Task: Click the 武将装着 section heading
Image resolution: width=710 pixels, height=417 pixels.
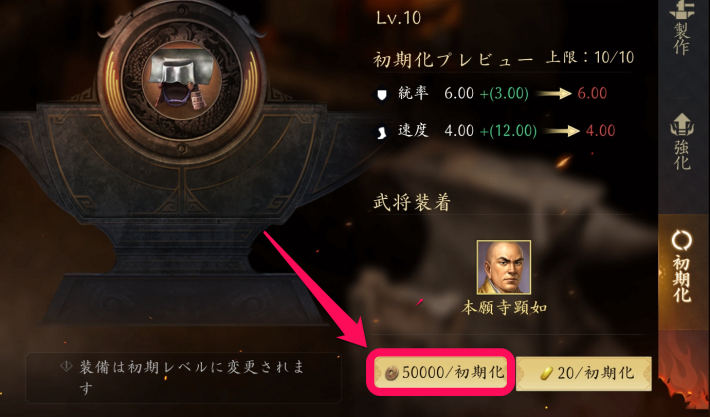Action: (412, 203)
